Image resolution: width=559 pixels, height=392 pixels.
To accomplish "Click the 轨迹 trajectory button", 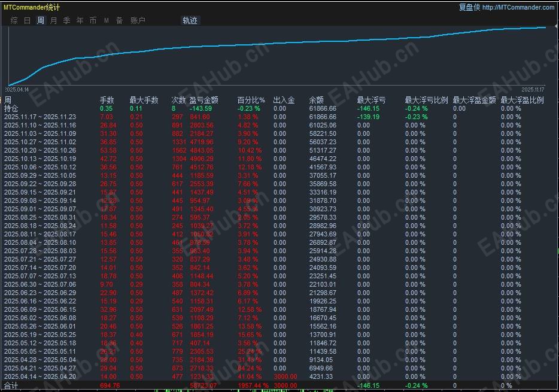I will [x=190, y=21].
